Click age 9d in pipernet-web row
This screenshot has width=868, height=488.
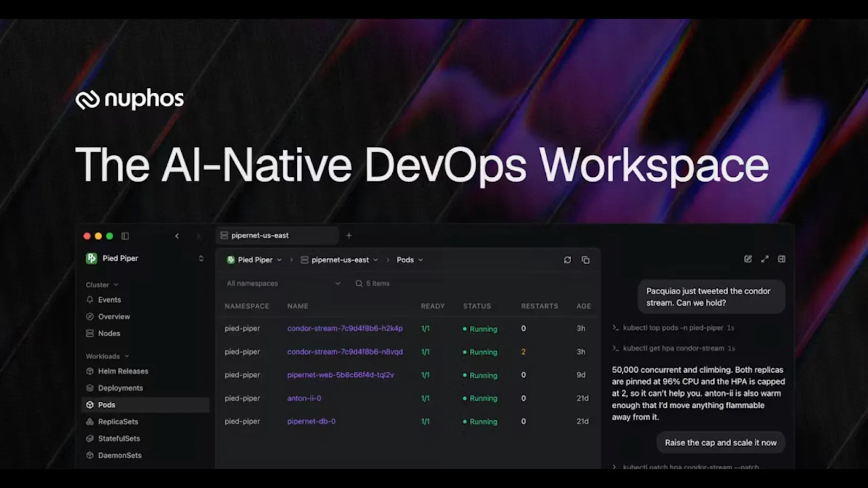coord(581,375)
